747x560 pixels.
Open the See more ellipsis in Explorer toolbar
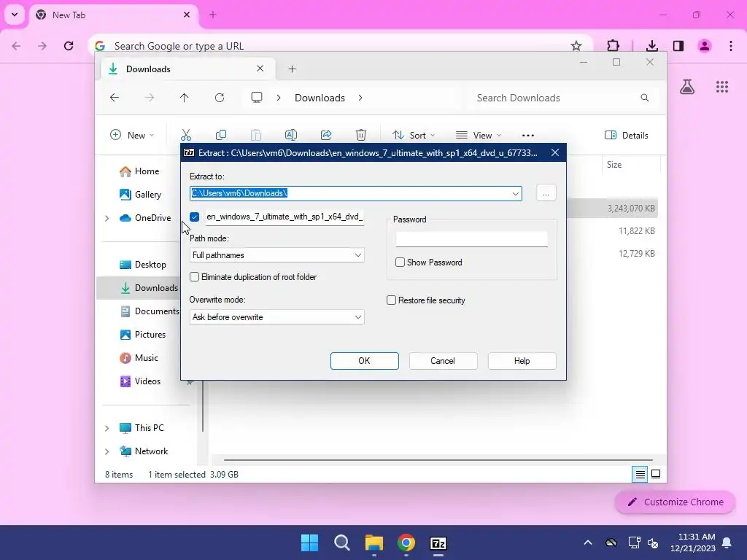pyautogui.click(x=528, y=135)
